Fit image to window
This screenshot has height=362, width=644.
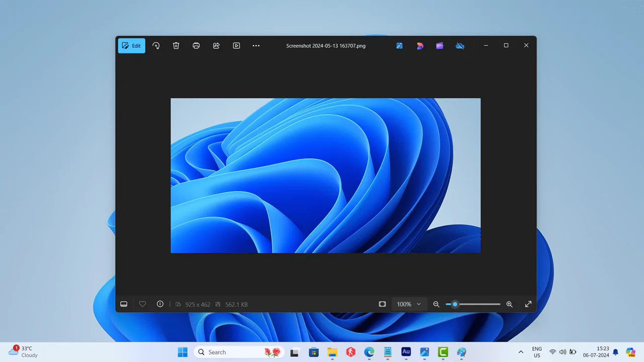pos(382,304)
